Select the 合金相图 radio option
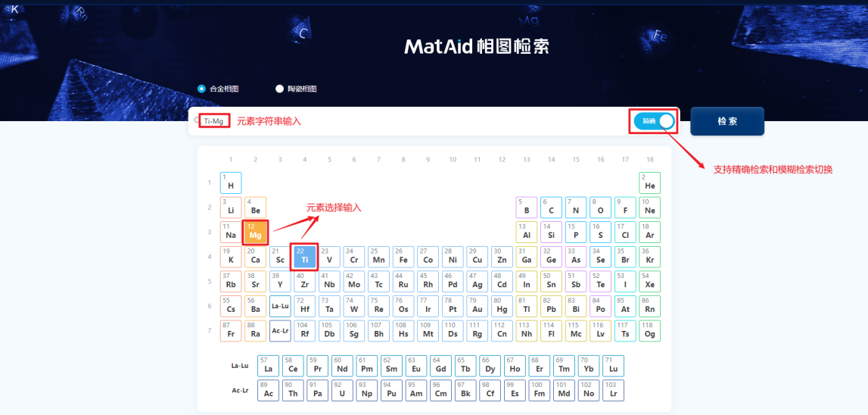Viewport: 868px width, 415px height. (x=218, y=89)
